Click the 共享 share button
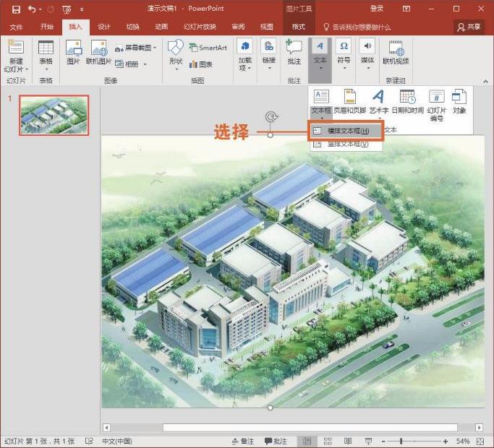The width and height of the screenshot is (494, 448). pyautogui.click(x=469, y=27)
